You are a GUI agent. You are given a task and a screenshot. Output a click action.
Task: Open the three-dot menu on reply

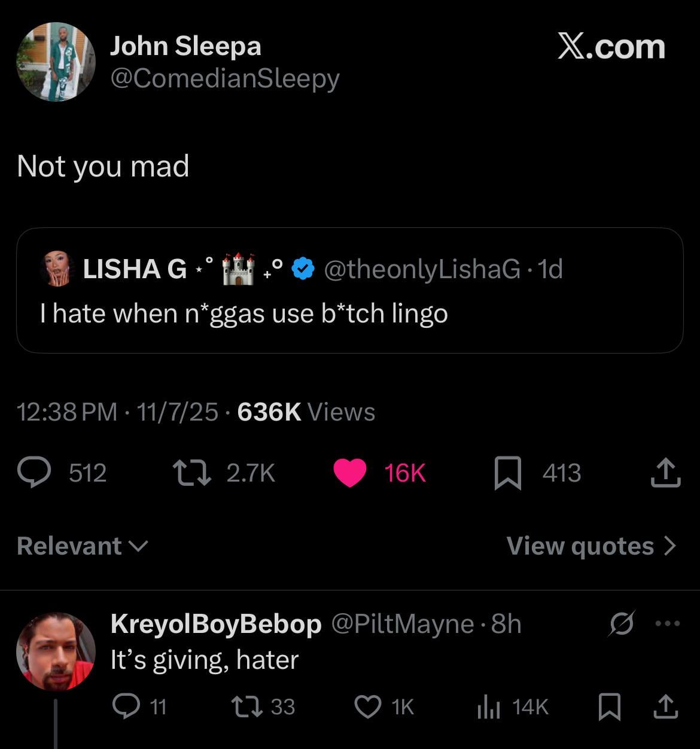pyautogui.click(x=668, y=624)
